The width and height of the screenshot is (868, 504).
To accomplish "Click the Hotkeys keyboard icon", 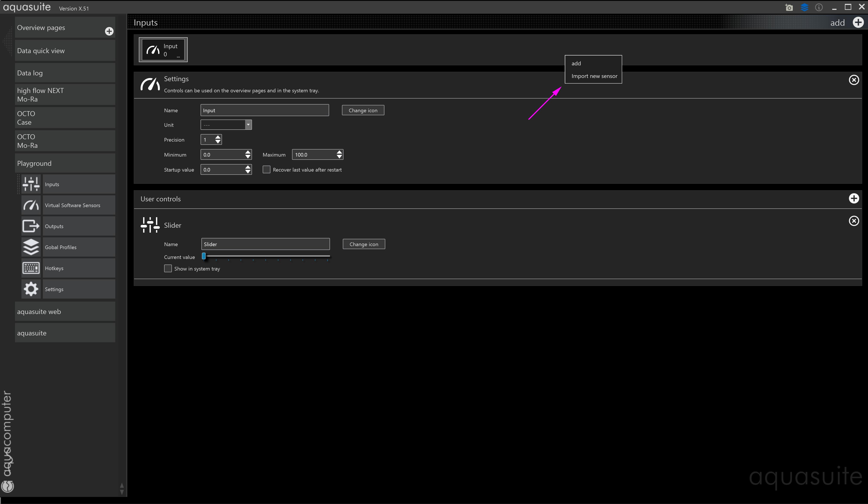I will click(x=31, y=268).
